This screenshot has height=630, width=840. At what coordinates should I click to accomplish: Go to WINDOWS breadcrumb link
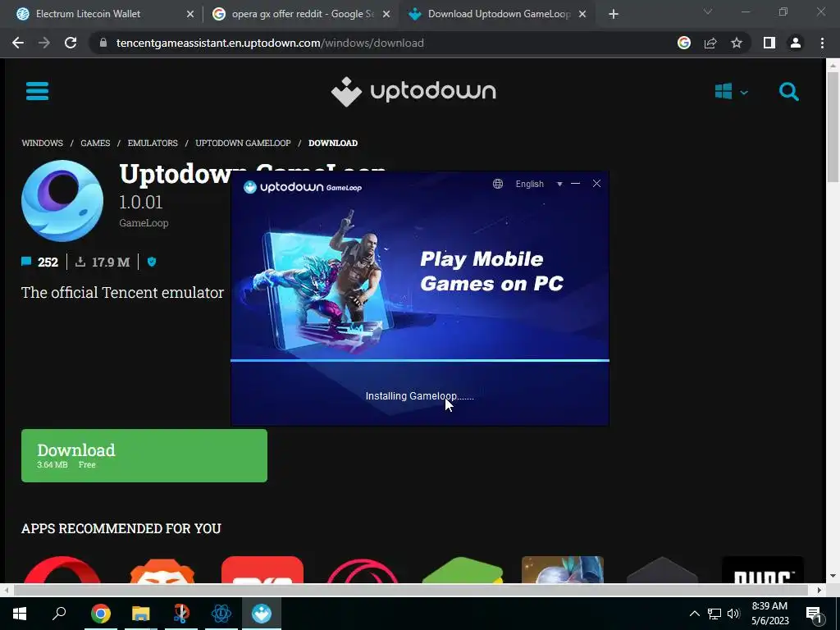43,143
